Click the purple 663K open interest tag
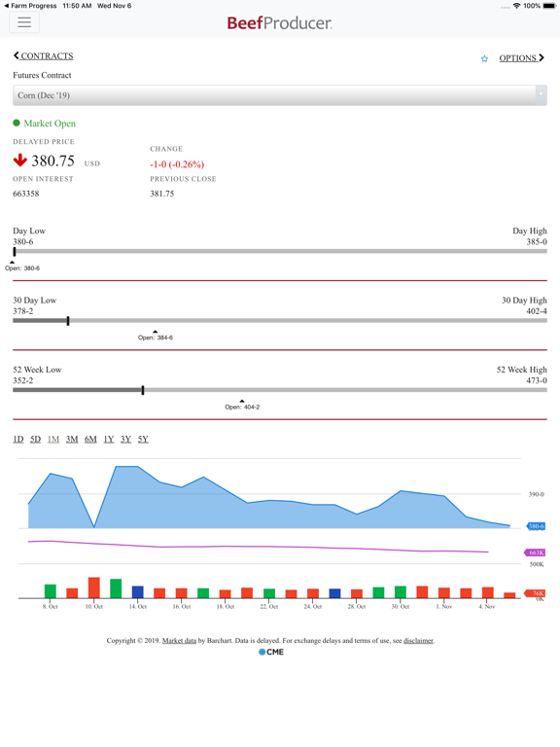The image size is (560, 747). click(x=535, y=552)
